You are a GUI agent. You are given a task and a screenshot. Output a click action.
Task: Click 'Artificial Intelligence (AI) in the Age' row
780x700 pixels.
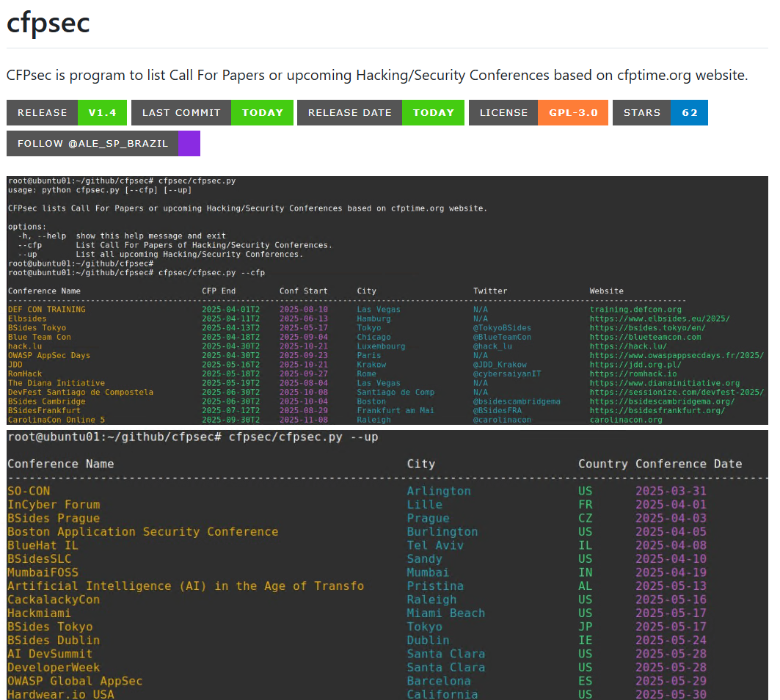[186, 586]
